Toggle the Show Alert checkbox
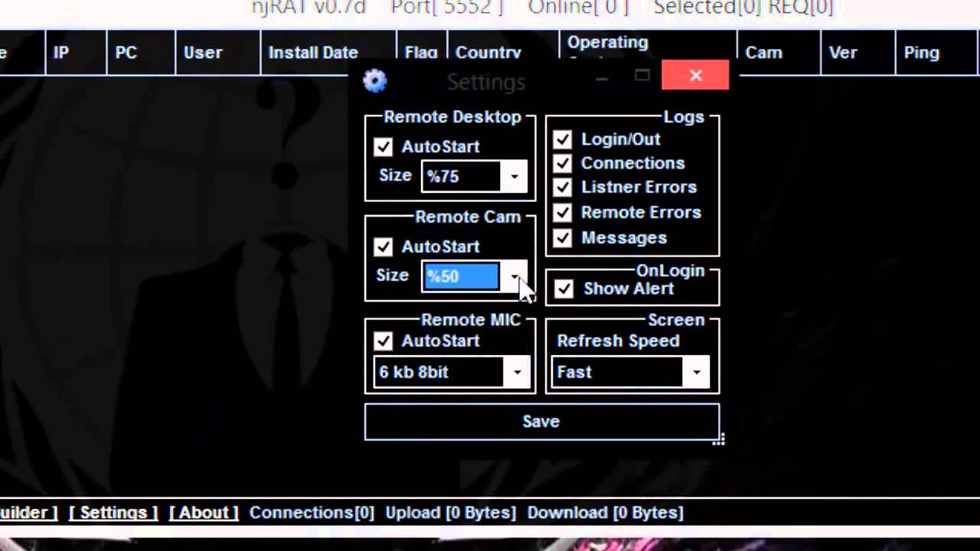 point(563,289)
